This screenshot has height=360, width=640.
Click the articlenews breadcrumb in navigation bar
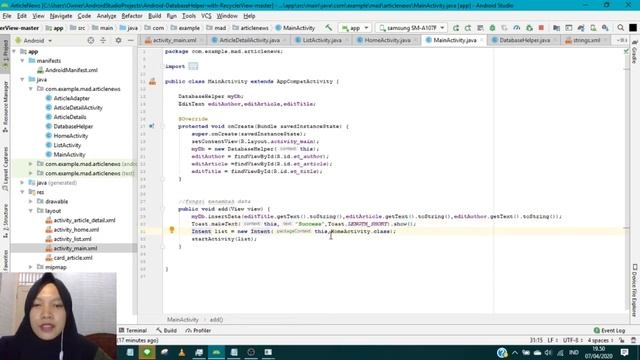(x=254, y=28)
